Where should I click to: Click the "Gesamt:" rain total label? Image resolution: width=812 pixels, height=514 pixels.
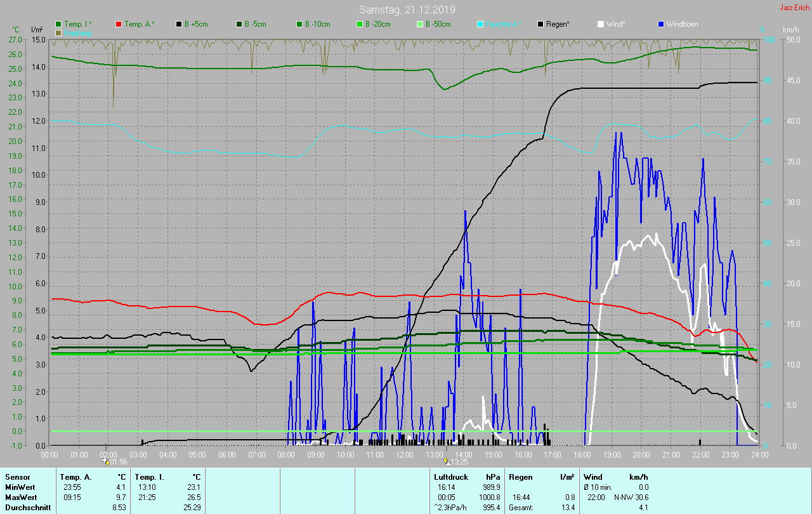pos(521,508)
